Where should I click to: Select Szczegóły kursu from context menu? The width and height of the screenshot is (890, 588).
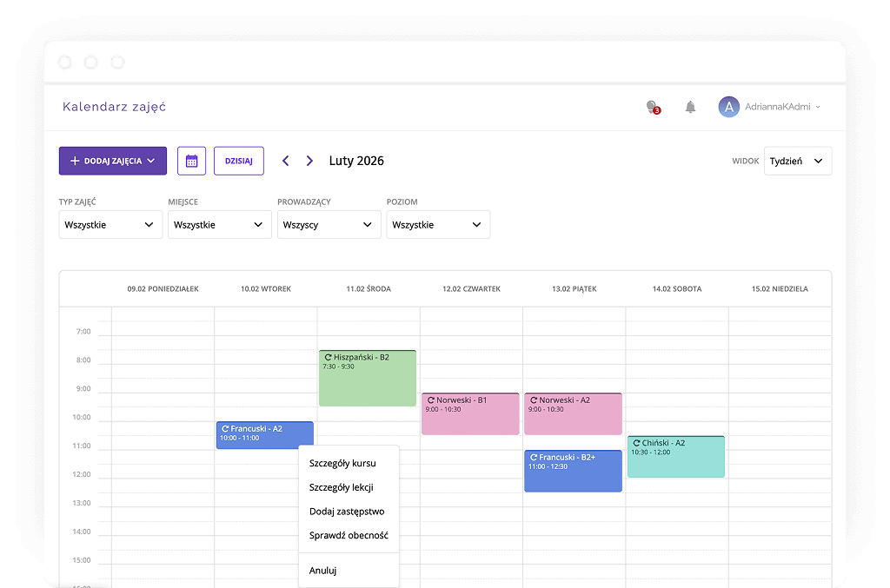tap(342, 463)
